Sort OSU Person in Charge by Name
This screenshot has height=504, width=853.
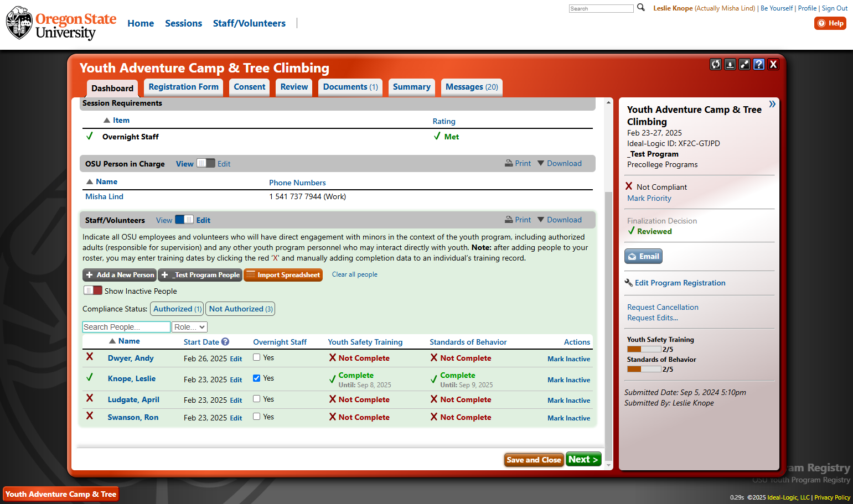click(x=102, y=181)
